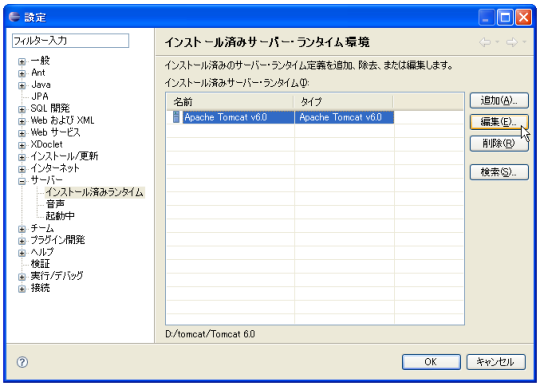Select the Ant tree label

click(38, 73)
